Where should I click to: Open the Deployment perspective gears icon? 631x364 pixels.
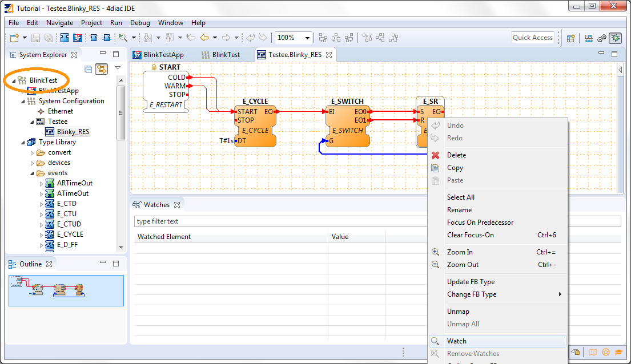click(x=602, y=38)
